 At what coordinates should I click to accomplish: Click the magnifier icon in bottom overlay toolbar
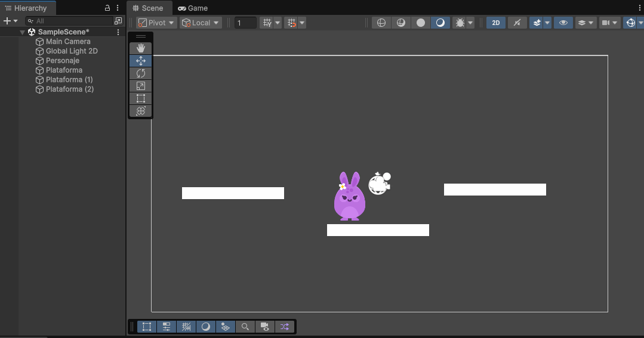tap(245, 327)
